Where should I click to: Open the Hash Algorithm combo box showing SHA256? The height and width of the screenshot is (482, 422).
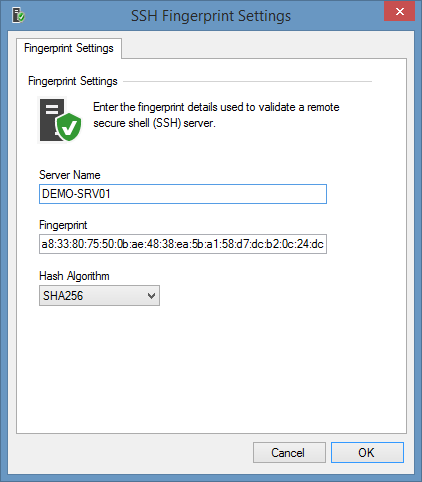point(99,295)
